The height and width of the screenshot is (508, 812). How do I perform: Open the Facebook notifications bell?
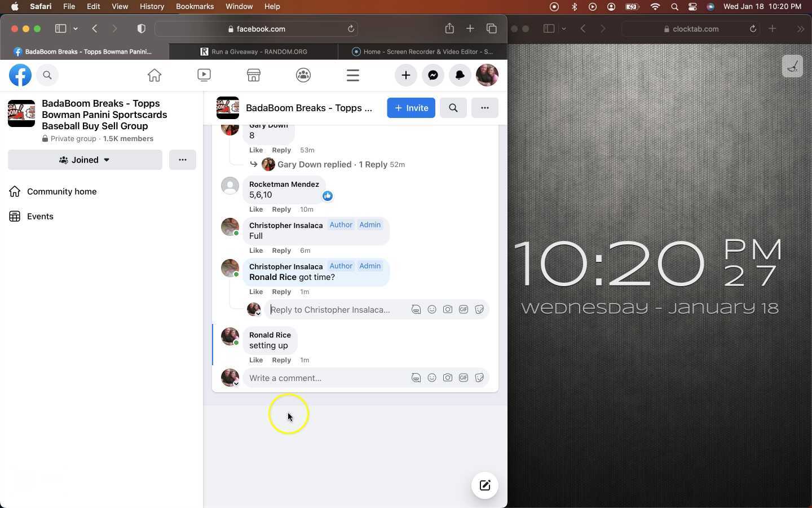[460, 75]
